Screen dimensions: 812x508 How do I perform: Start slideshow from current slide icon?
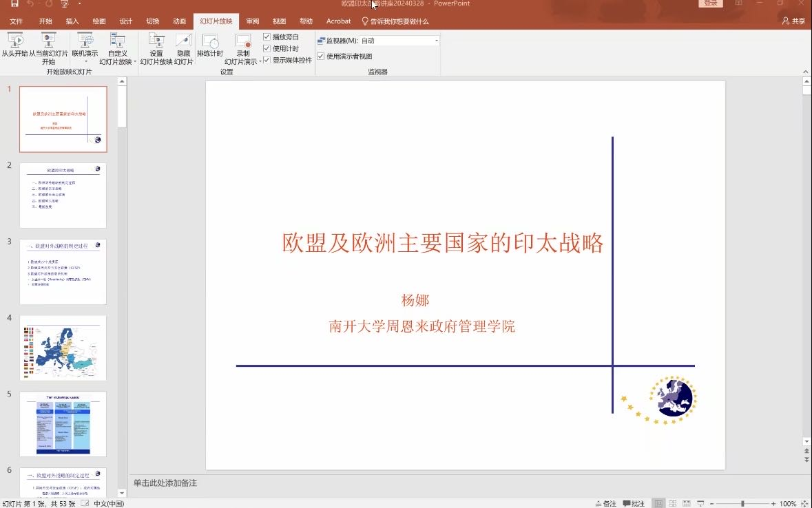point(48,41)
